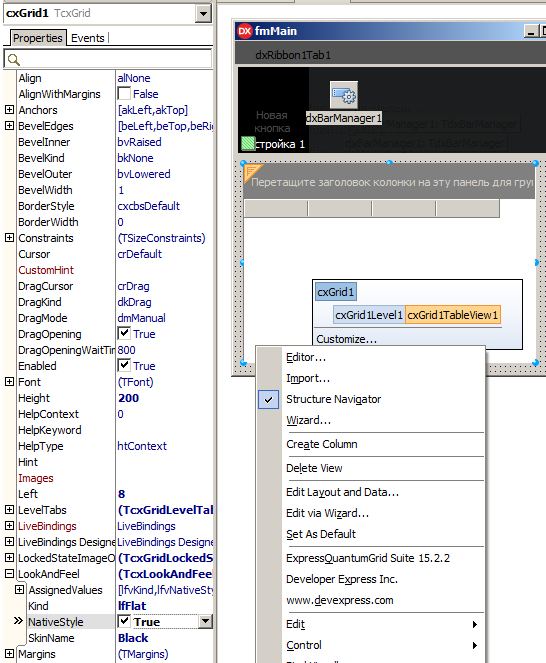Toggle the AlignWithMargins checkbox

coord(124,93)
